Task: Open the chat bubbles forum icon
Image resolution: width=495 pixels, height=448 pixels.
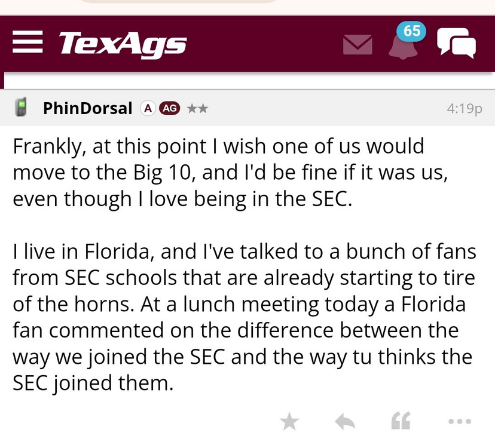Action: coord(456,44)
